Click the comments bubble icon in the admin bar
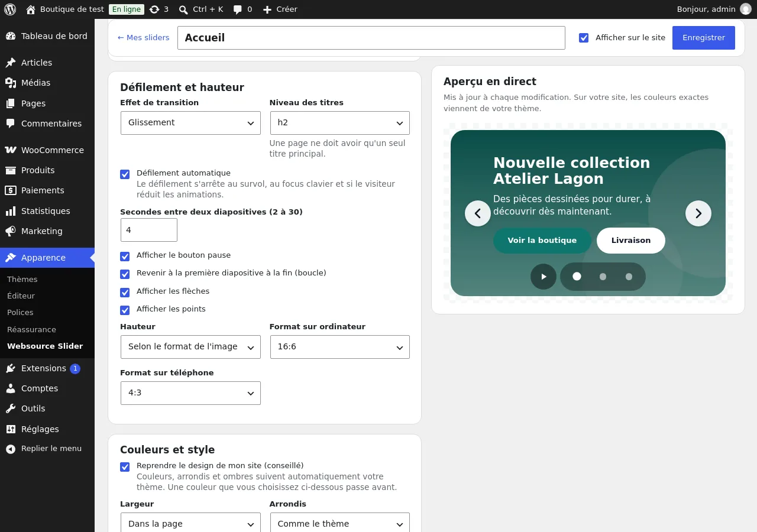The height and width of the screenshot is (532, 757). (x=238, y=9)
